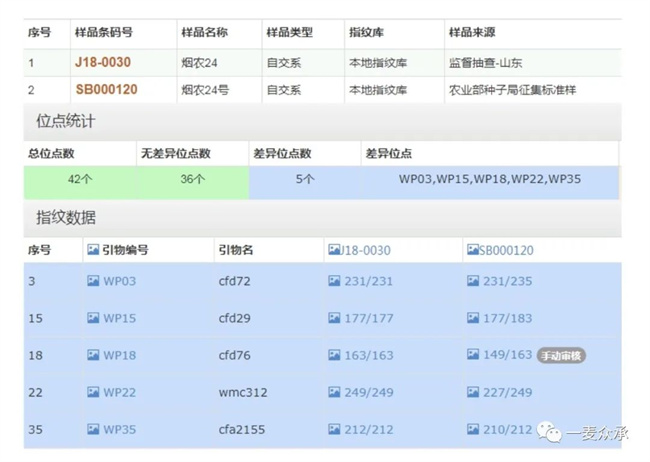The image size is (650, 462).
Task: Open WP03 primer number link
Action: click(119, 281)
